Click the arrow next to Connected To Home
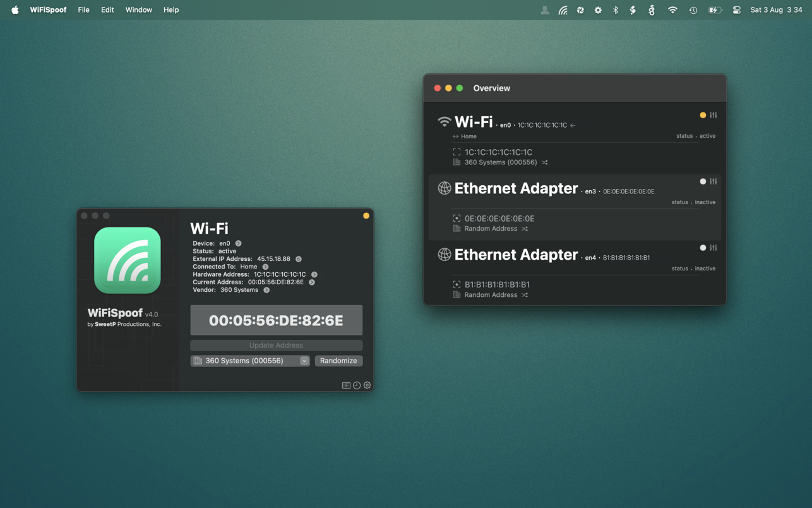 pos(265,267)
